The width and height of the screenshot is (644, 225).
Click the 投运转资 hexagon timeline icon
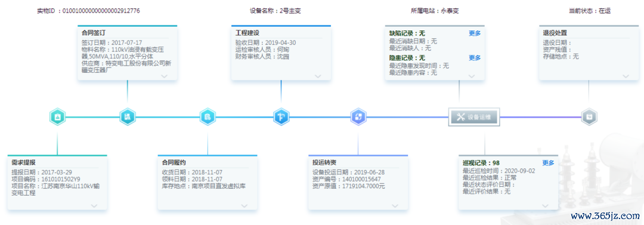(358, 117)
